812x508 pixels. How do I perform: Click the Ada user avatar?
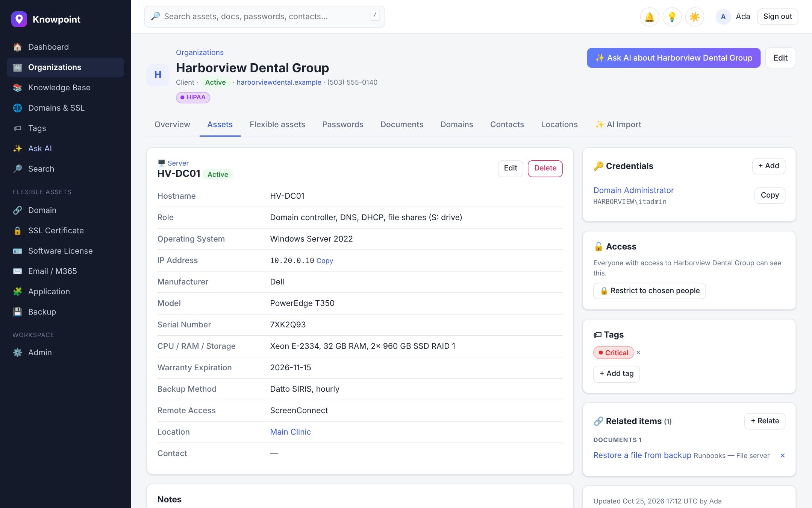723,17
